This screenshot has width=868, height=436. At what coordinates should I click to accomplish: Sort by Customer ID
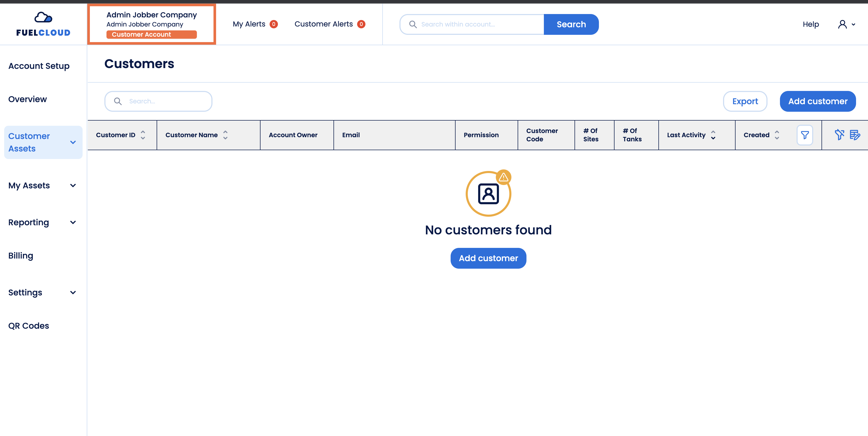pyautogui.click(x=143, y=135)
